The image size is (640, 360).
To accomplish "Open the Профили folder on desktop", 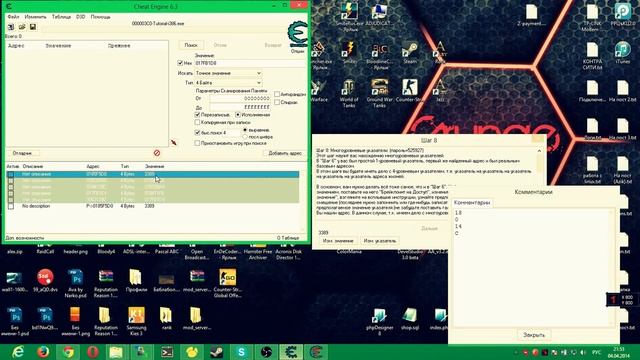I will point(136,280).
